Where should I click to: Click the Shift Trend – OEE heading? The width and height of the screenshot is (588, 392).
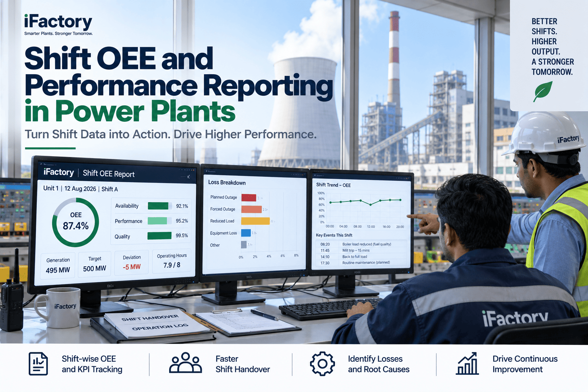pyautogui.click(x=333, y=185)
